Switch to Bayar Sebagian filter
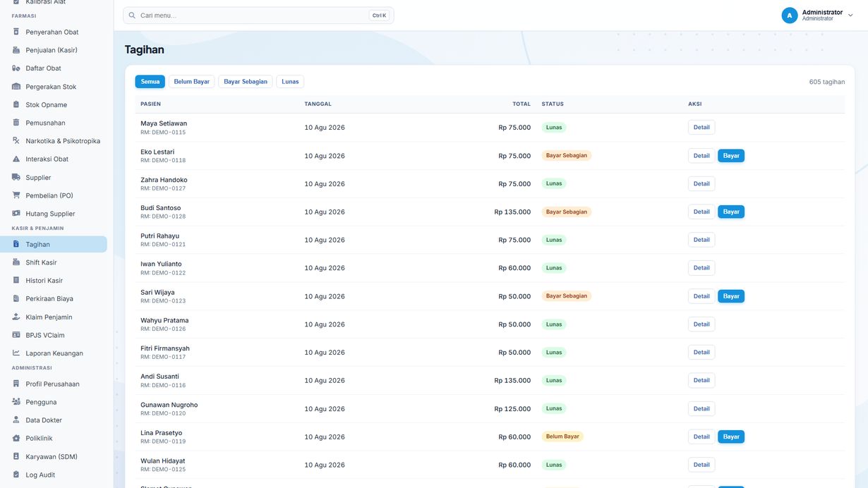This screenshot has height=488, width=868. [246, 82]
